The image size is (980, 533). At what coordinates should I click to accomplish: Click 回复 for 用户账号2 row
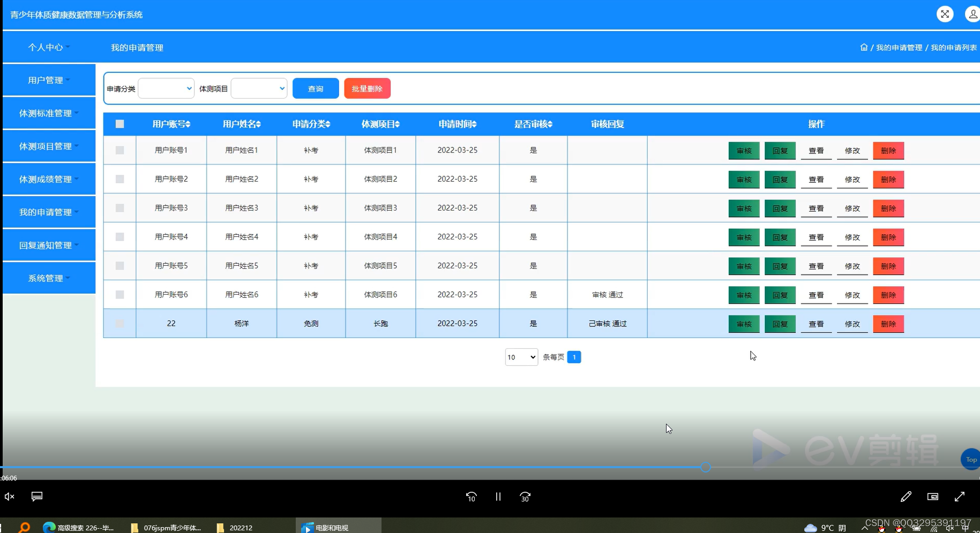pyautogui.click(x=780, y=179)
